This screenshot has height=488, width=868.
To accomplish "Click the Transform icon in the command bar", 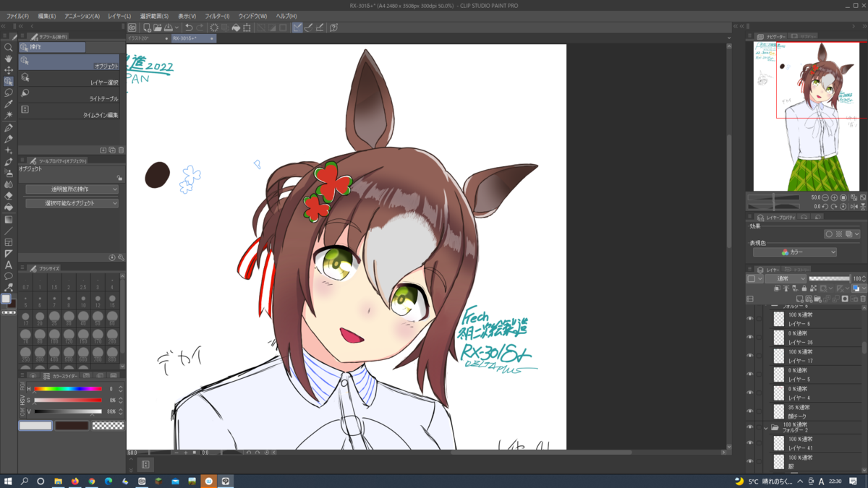I will point(247,27).
